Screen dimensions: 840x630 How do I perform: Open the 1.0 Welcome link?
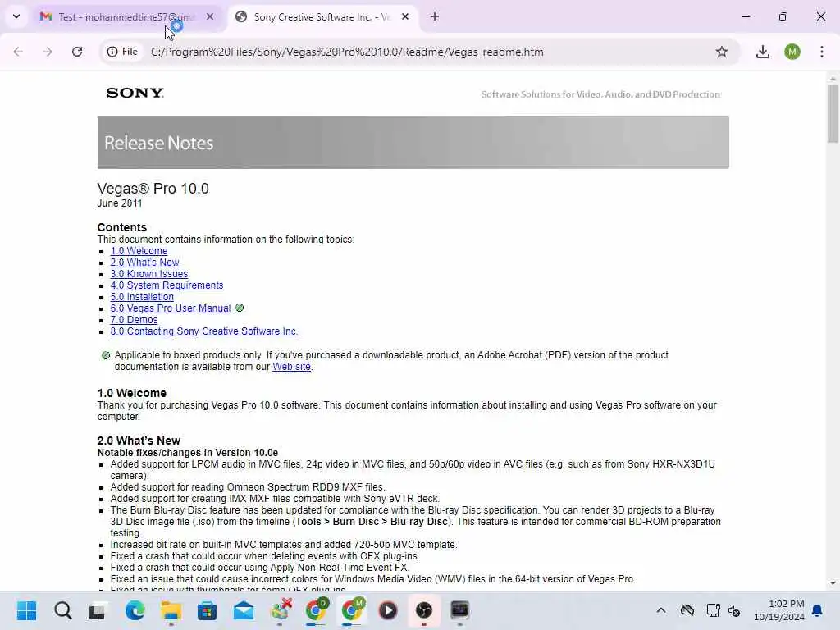pos(139,251)
